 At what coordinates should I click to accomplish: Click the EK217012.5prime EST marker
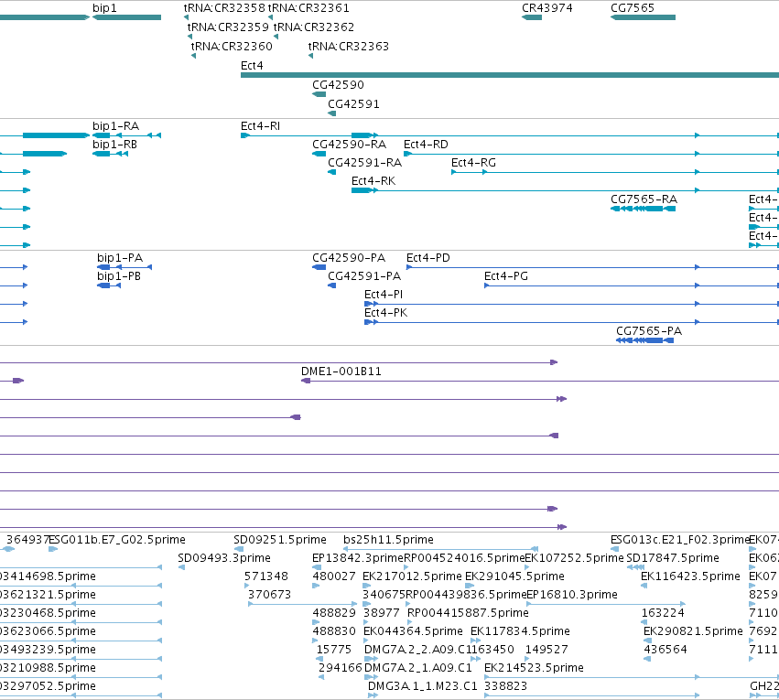367,586
